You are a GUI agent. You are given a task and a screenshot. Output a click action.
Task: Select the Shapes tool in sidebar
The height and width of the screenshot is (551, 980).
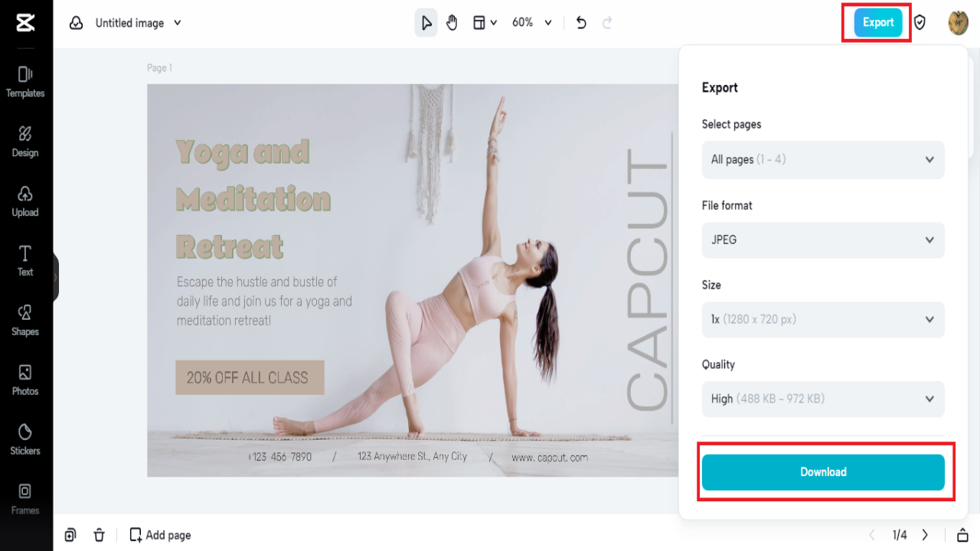[25, 320]
